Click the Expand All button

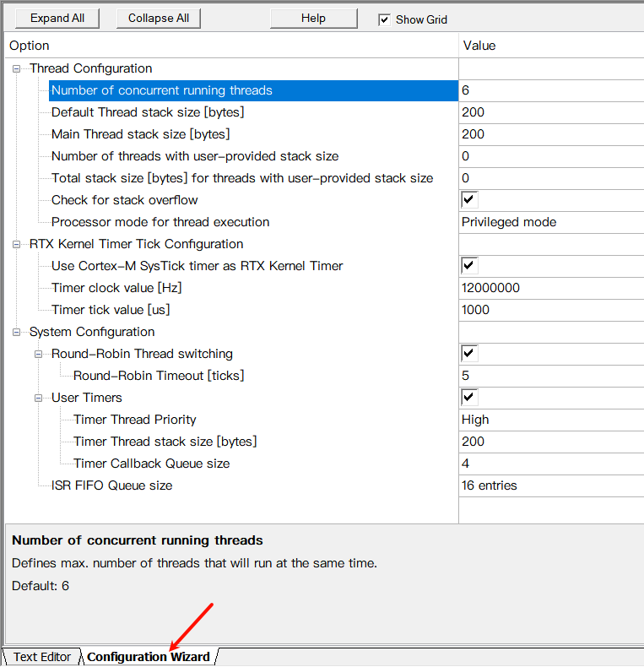[57, 18]
